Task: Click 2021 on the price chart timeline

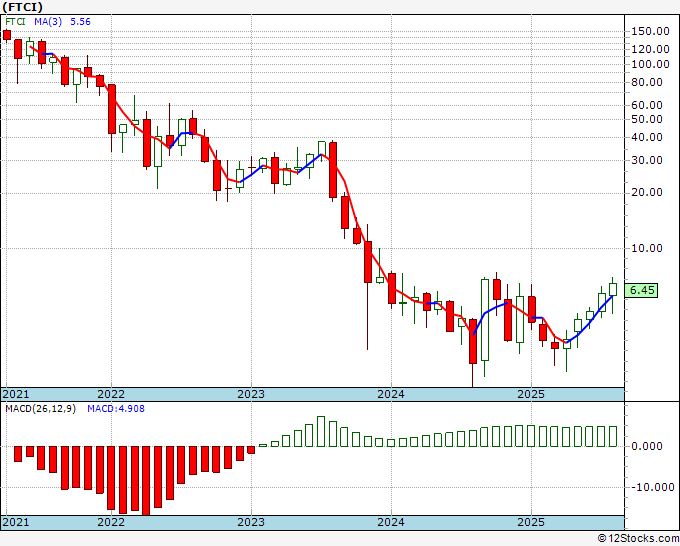Action: point(16,394)
